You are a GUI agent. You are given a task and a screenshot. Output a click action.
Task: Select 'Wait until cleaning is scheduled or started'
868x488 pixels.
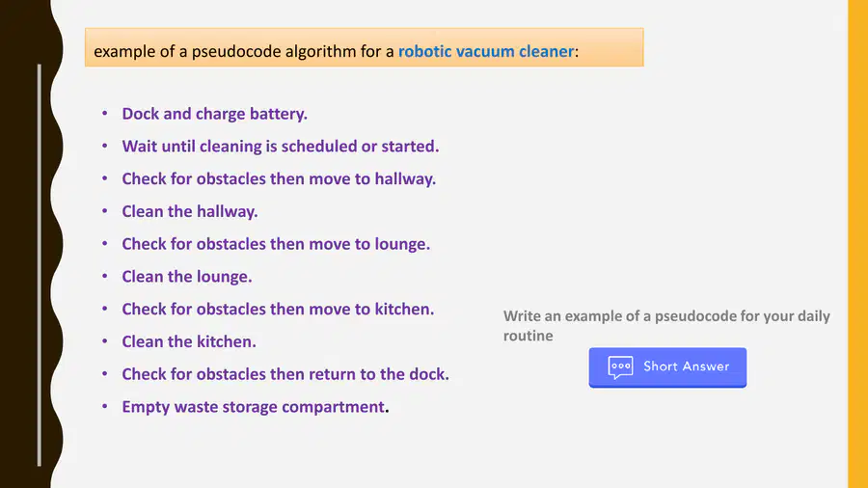point(281,146)
